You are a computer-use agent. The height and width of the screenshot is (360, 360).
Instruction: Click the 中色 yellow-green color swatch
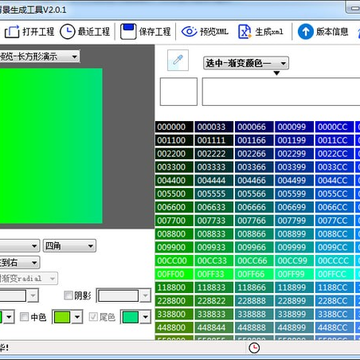pyautogui.click(x=62, y=317)
